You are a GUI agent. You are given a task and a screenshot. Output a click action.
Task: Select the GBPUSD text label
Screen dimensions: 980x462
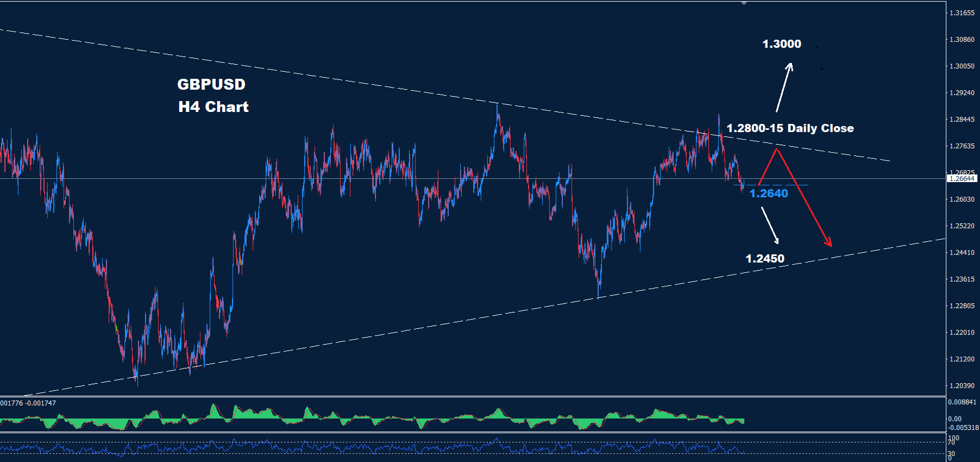point(211,84)
